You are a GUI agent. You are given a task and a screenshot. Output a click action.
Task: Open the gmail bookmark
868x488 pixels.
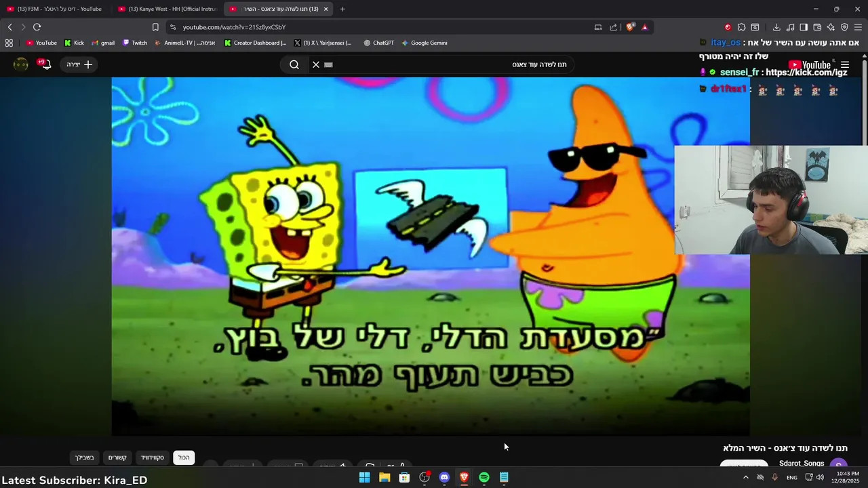tap(102, 43)
